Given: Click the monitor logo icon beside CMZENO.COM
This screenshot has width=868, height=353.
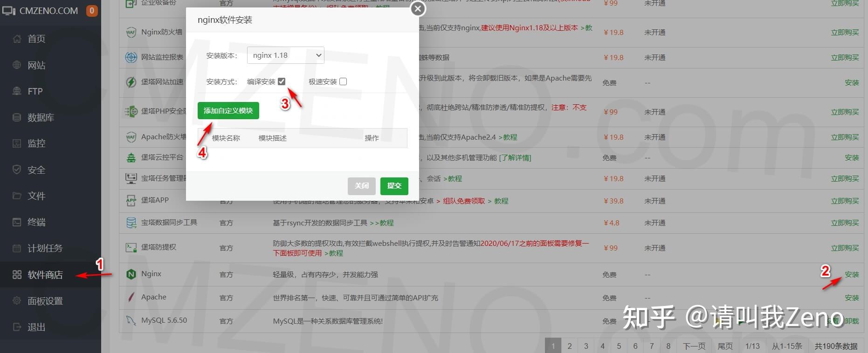Looking at the screenshot, I should click(x=9, y=10).
